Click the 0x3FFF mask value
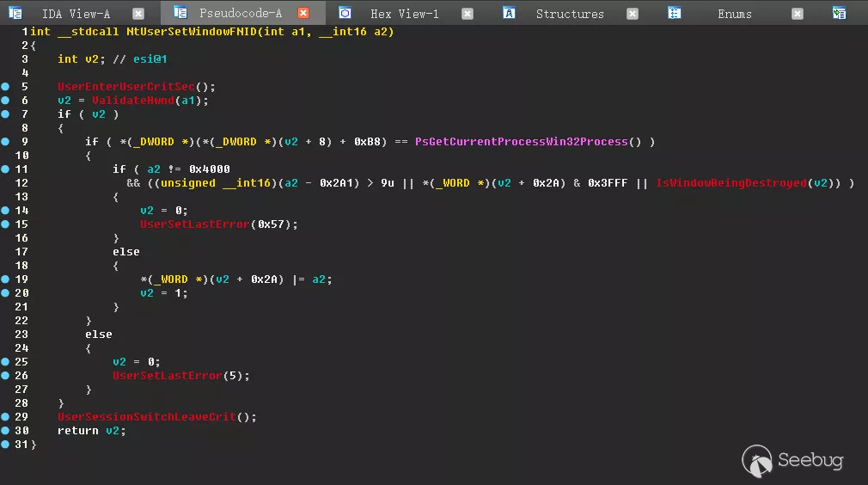This screenshot has height=485, width=868. [x=608, y=182]
